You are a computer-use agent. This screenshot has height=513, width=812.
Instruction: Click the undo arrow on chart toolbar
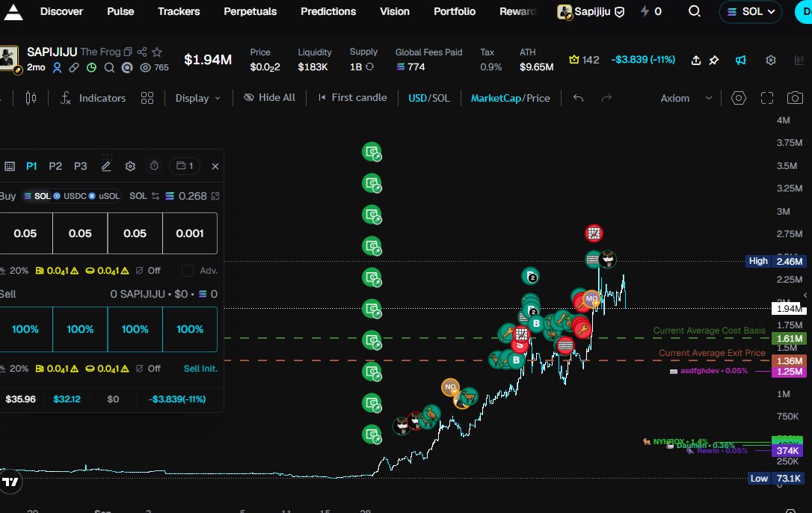tap(579, 98)
